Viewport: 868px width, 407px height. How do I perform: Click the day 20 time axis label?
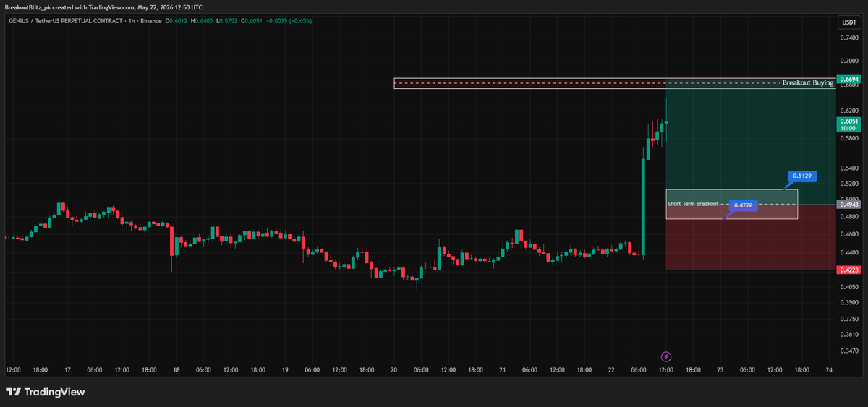(394, 369)
